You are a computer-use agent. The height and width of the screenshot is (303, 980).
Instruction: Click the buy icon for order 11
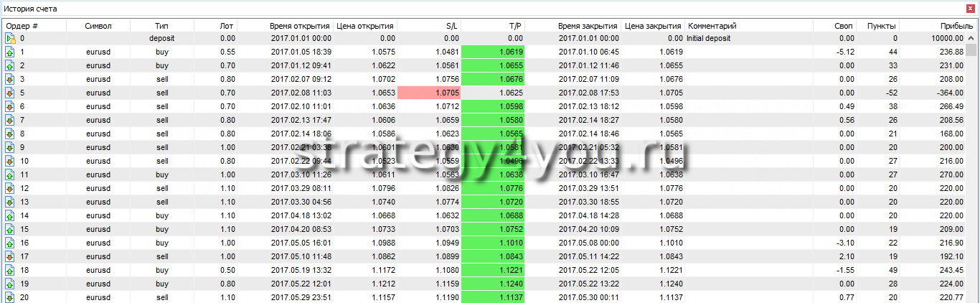coord(10,174)
